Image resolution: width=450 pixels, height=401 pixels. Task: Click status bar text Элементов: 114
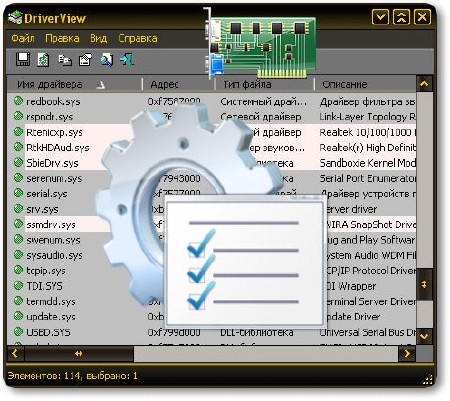44,376
